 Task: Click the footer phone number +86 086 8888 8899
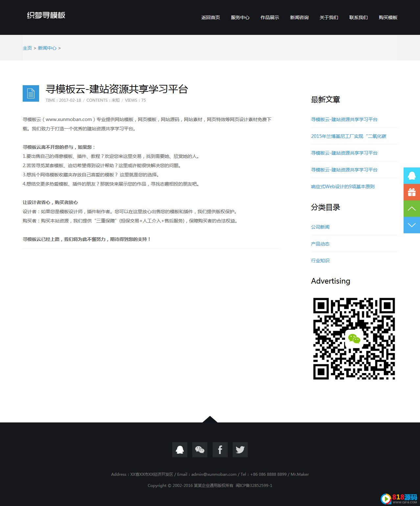click(x=268, y=474)
